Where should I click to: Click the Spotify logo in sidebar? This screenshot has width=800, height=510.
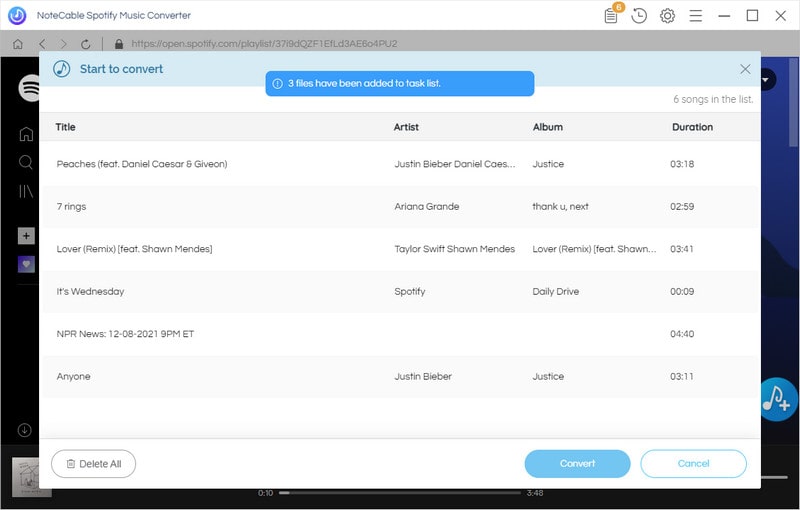(x=29, y=88)
